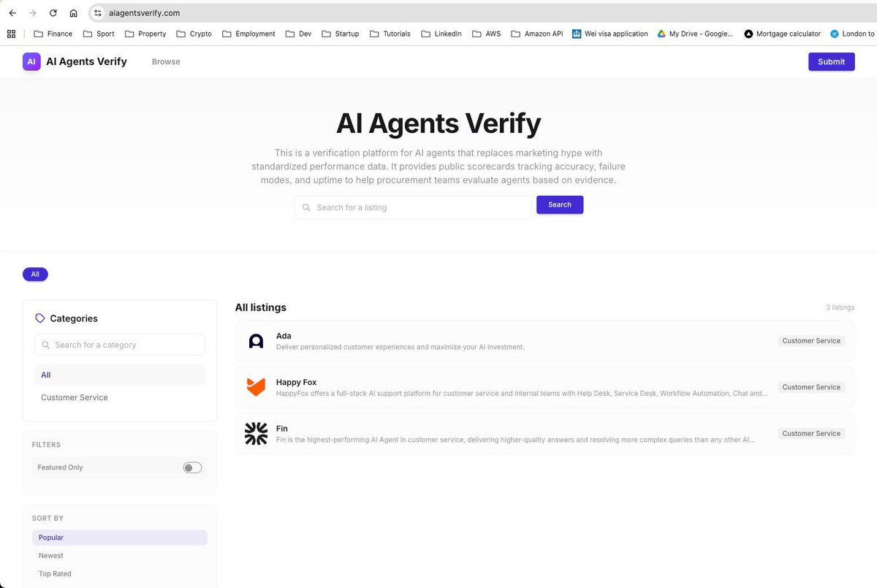This screenshot has width=877, height=588.
Task: Click the magnifier icon in listing search
Action: coord(306,207)
